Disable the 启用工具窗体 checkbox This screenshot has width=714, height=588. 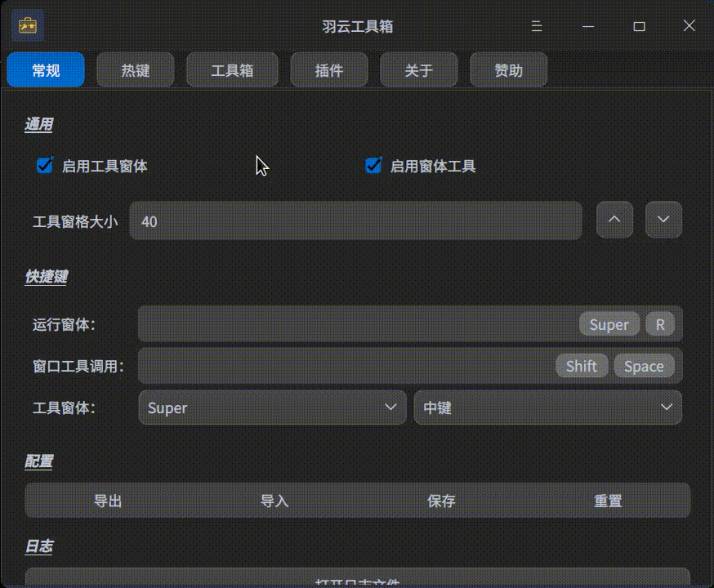coord(44,165)
